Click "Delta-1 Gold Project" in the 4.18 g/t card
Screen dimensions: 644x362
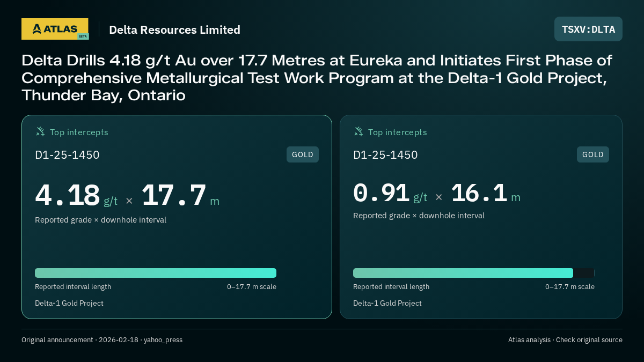coord(69,304)
